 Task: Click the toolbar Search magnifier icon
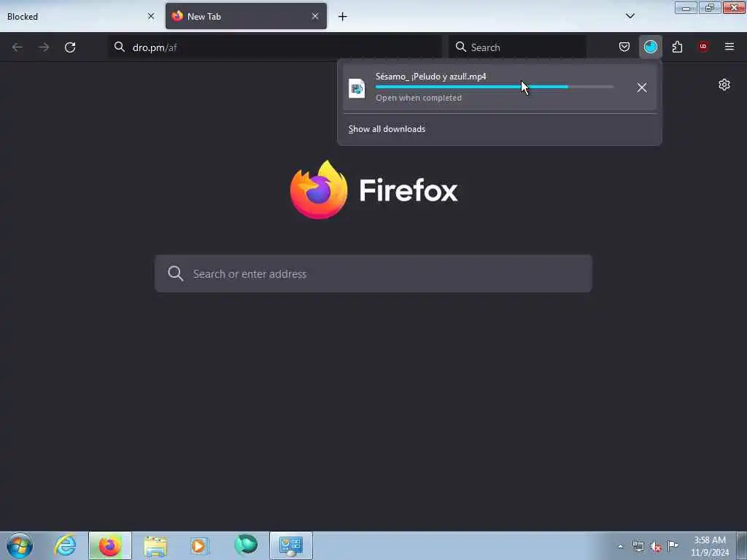pos(461,47)
